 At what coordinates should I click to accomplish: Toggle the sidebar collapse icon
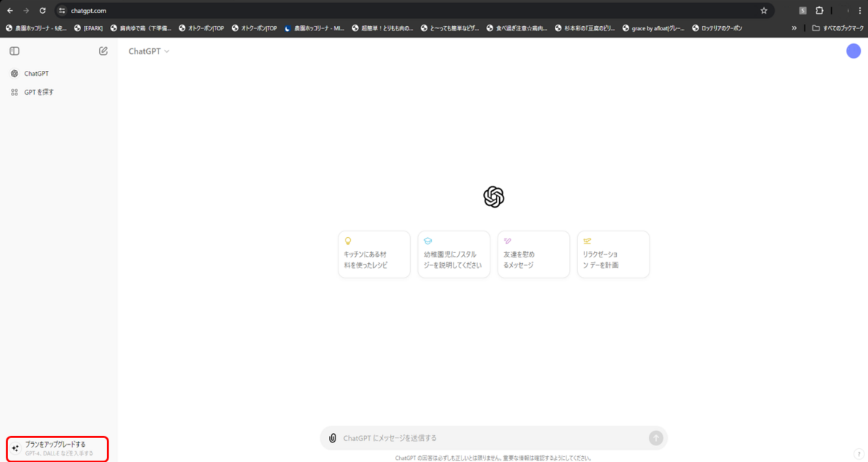click(14, 51)
